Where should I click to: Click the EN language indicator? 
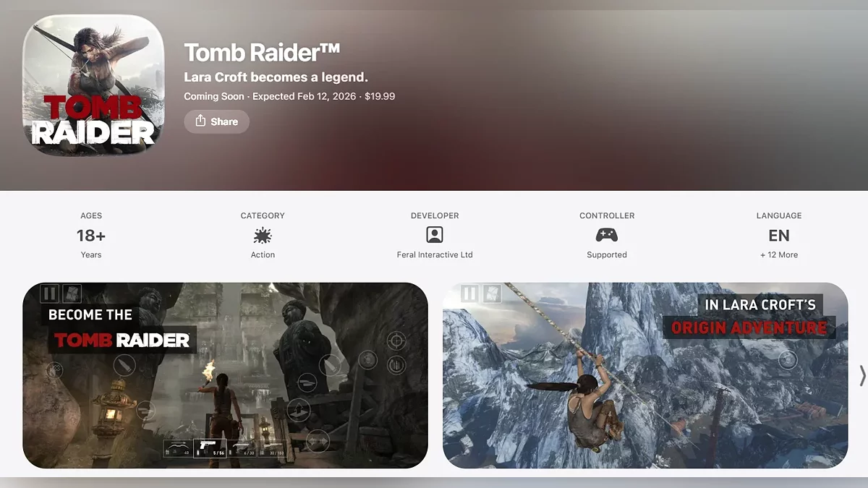pos(779,236)
